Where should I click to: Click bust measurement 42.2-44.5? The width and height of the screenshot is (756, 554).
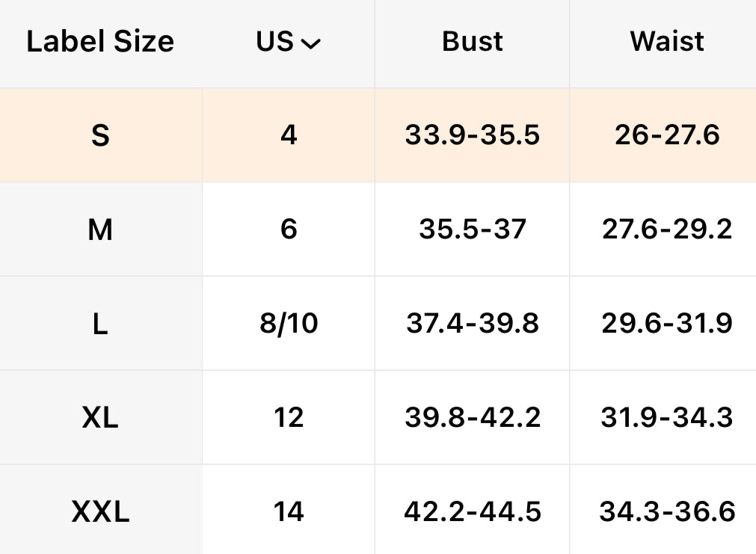473,512
